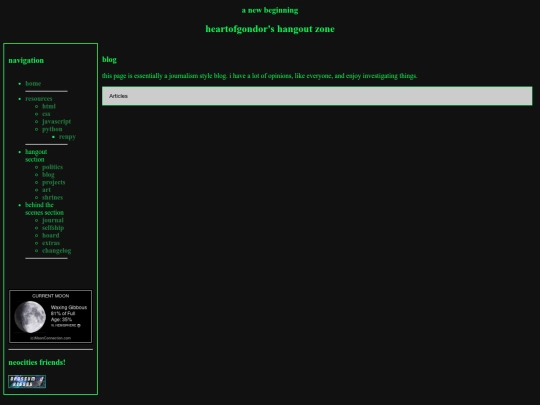
Task: Select the 'hangout section' text
Action: click(x=36, y=156)
